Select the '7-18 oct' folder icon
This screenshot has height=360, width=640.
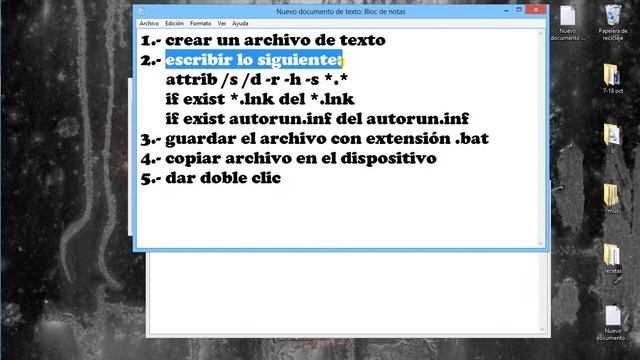pyautogui.click(x=612, y=78)
